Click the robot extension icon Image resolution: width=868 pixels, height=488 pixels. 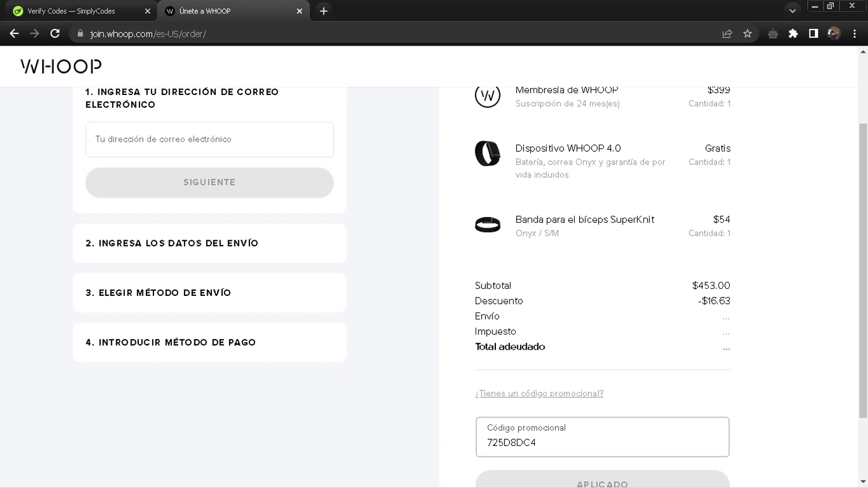pos(773,34)
